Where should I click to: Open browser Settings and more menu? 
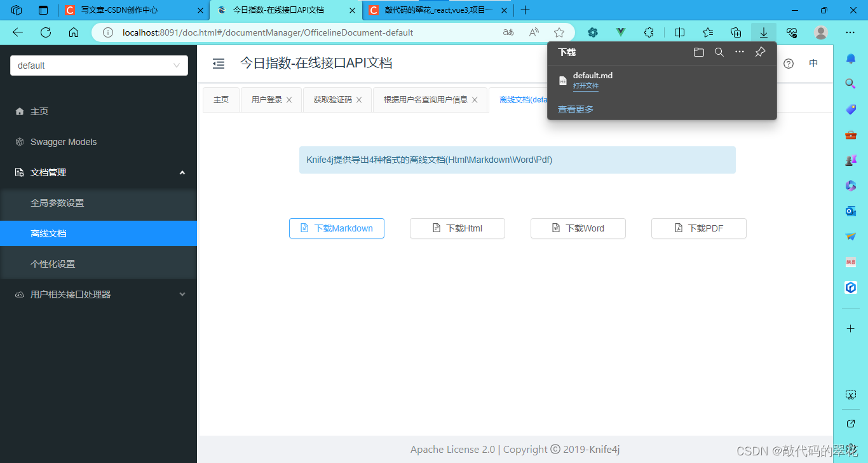(850, 32)
